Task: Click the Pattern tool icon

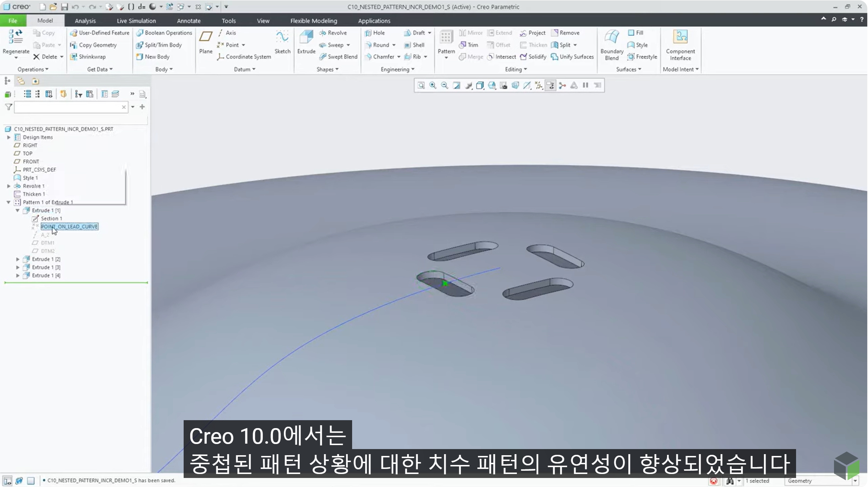Action: pos(446,37)
